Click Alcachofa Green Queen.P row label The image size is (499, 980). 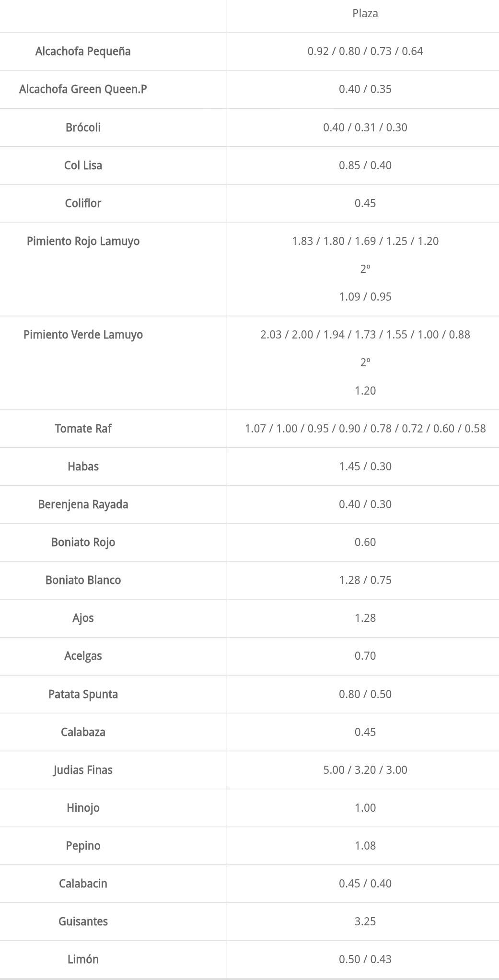(83, 89)
